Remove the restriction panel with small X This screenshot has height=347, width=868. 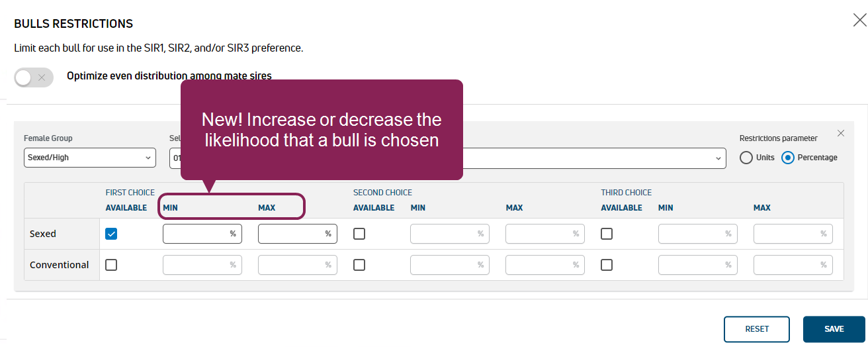point(841,133)
